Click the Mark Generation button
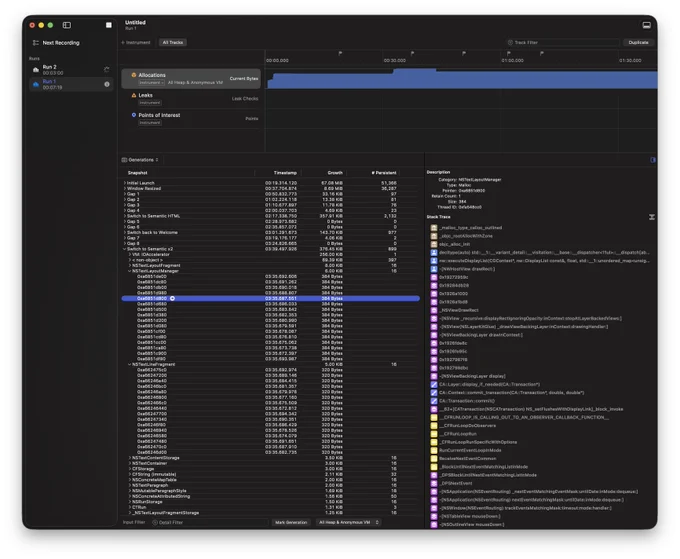The height and width of the screenshot is (559, 680). pos(291,522)
